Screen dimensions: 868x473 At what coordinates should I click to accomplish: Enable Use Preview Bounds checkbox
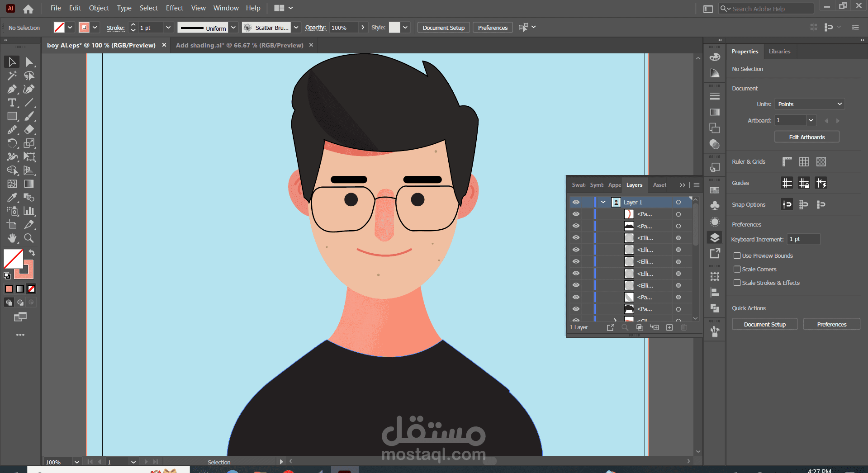pyautogui.click(x=737, y=255)
